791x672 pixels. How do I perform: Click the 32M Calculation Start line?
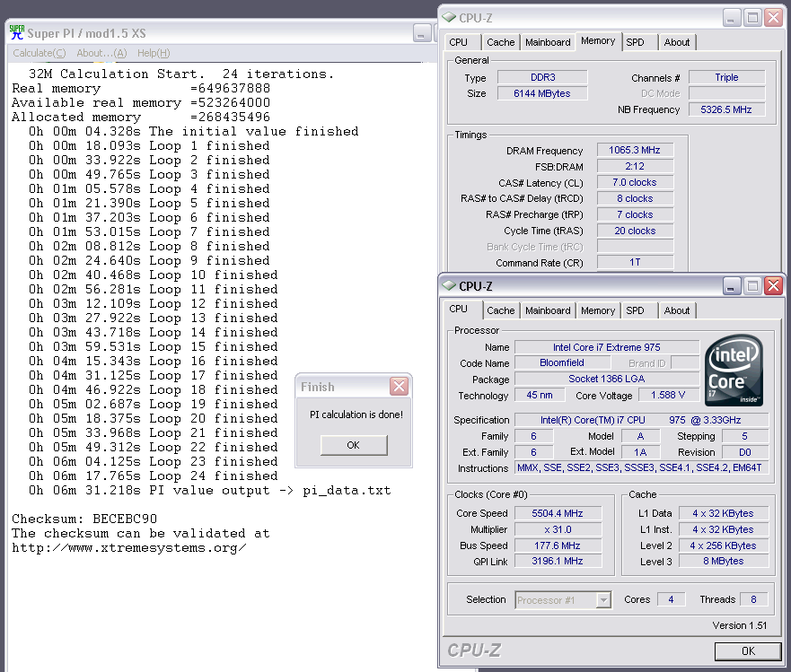(x=181, y=74)
